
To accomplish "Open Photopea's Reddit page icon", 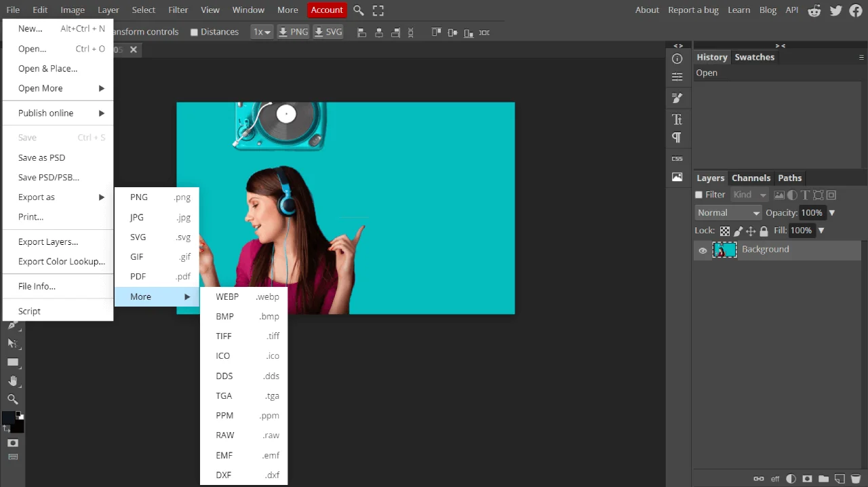I will (x=814, y=10).
